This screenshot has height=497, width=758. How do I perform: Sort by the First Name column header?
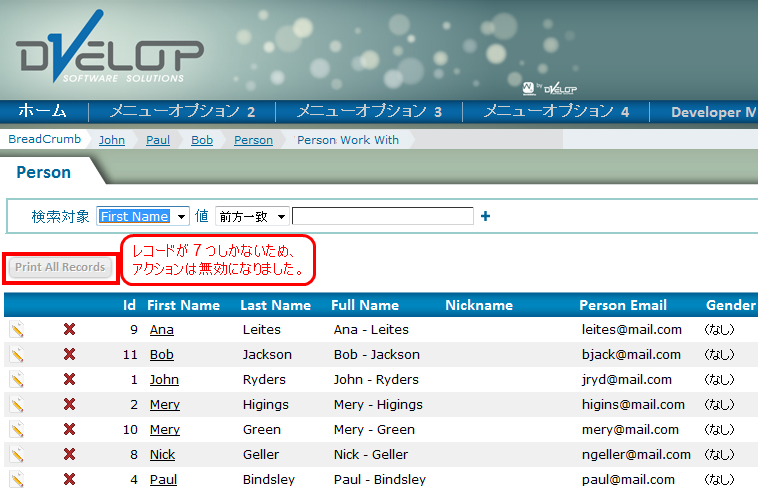coord(183,305)
